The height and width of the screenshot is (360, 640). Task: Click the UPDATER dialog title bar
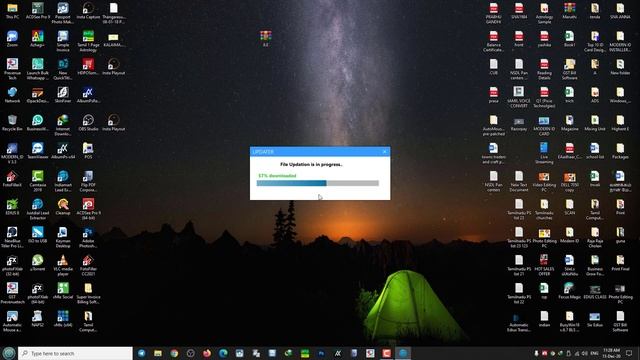pos(320,152)
